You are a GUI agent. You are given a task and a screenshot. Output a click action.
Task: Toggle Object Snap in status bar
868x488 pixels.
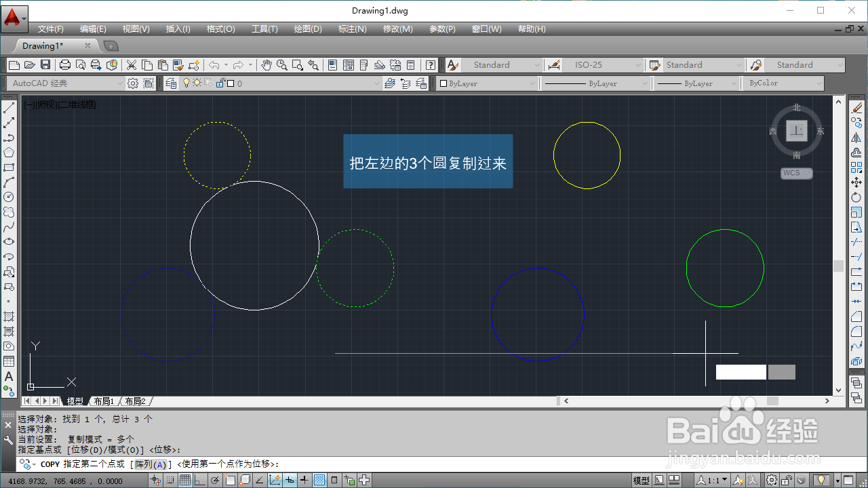(x=230, y=481)
